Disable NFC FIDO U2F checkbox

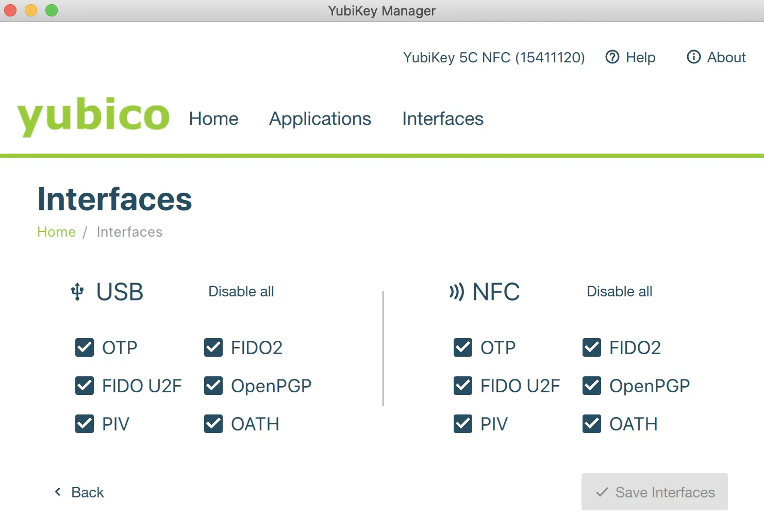[x=463, y=386]
